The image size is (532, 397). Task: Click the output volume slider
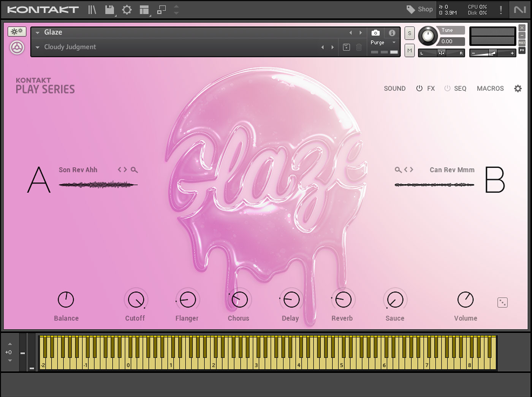pyautogui.click(x=492, y=53)
